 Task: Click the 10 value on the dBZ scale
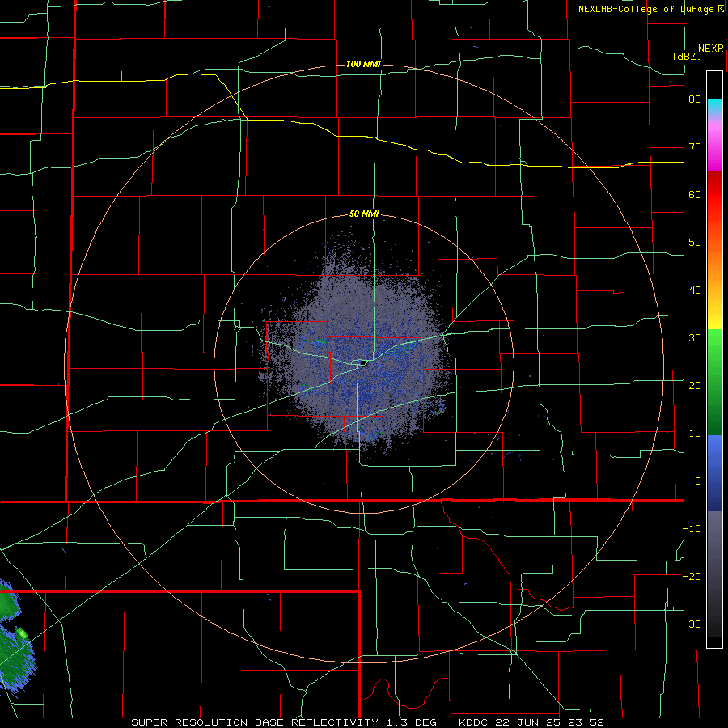pos(695,434)
